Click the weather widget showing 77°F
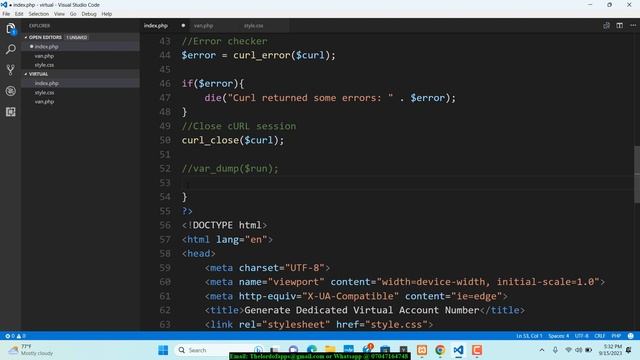Image resolution: width=640 pixels, height=360 pixels. point(31,350)
